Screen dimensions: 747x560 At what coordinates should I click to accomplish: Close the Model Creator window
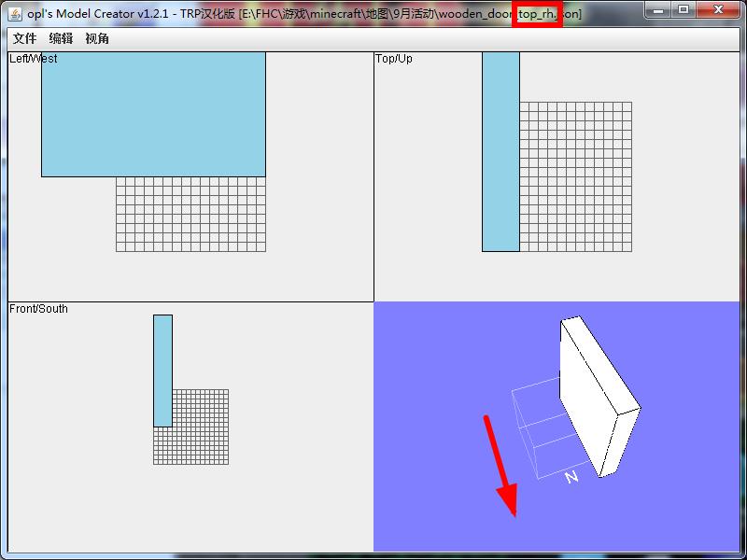[x=719, y=10]
